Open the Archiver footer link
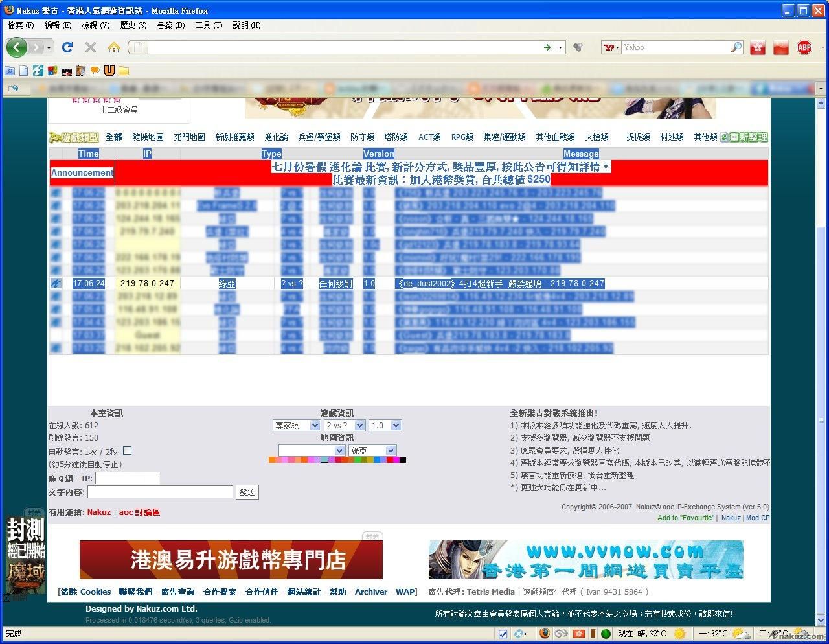The height and width of the screenshot is (644, 829). click(x=371, y=592)
